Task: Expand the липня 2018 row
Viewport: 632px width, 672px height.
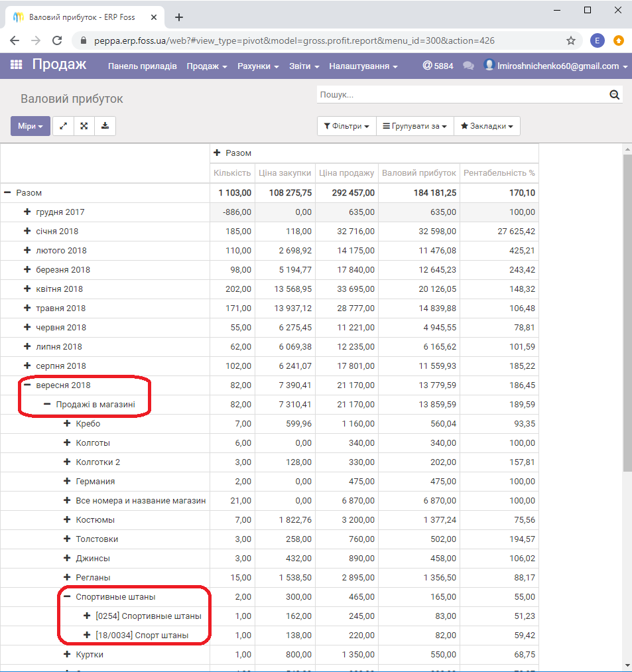Action: click(27, 346)
